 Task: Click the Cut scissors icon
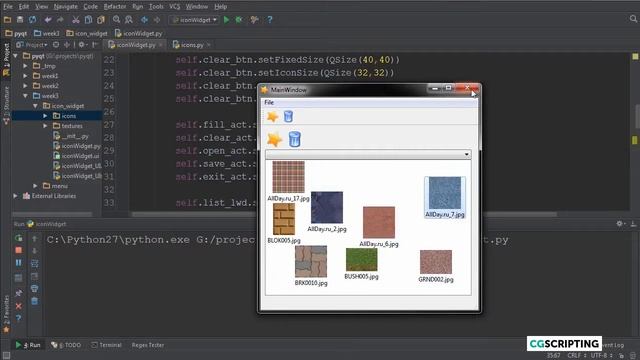click(76, 20)
